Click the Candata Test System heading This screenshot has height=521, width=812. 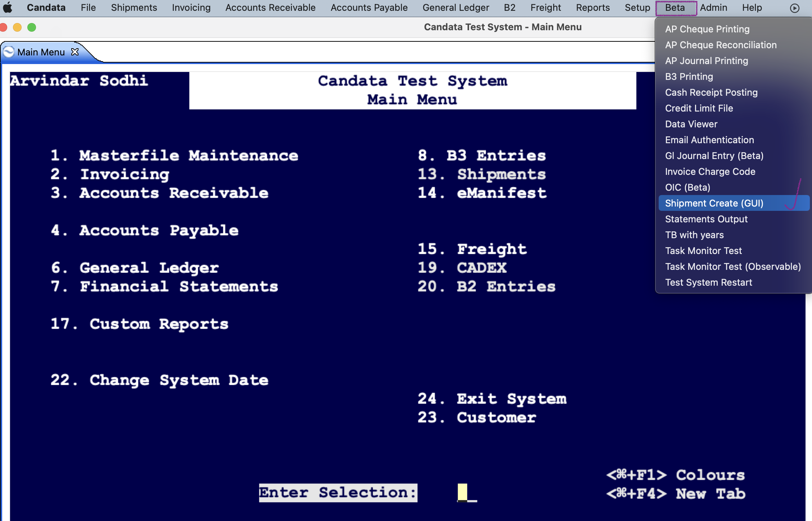412,81
